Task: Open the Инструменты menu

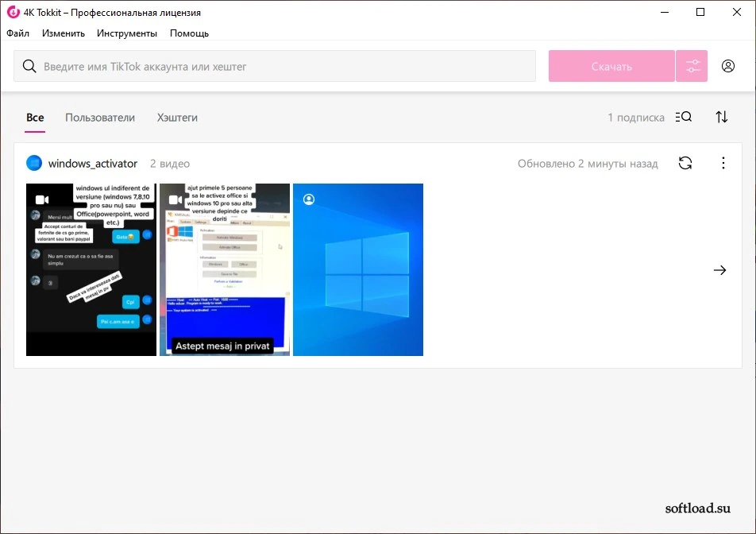Action: click(x=127, y=33)
